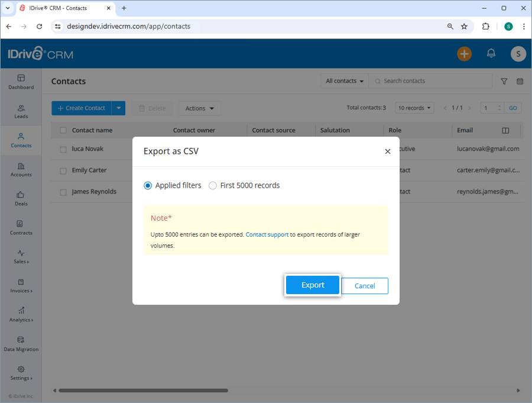
Task: Choose the First 5000 records option
Action: [212, 185]
